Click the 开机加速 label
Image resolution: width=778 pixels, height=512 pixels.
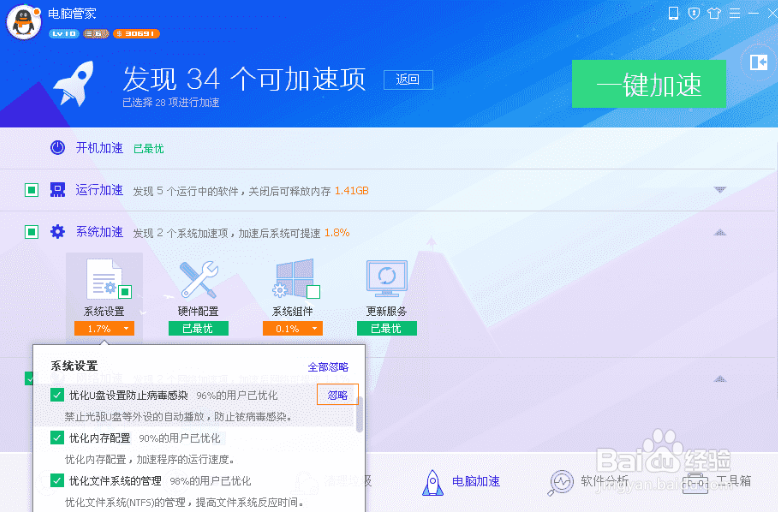[99, 148]
